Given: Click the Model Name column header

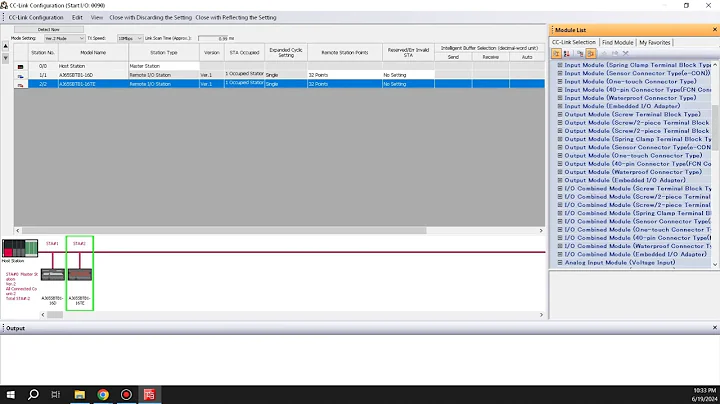Looking at the screenshot, I should tap(93, 53).
